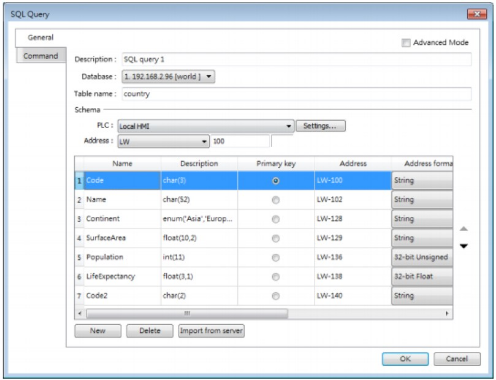Select the General tab
Image resolution: width=496 pixels, height=380 pixels.
pyautogui.click(x=41, y=37)
